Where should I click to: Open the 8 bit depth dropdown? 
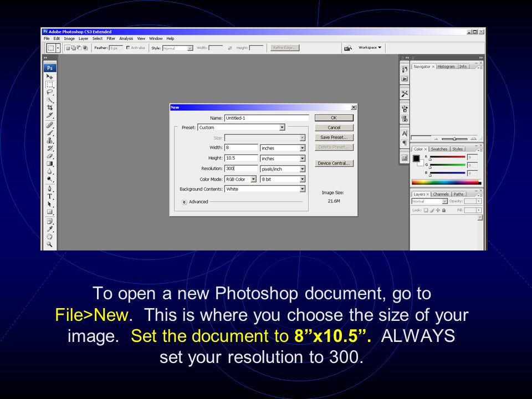click(x=283, y=179)
